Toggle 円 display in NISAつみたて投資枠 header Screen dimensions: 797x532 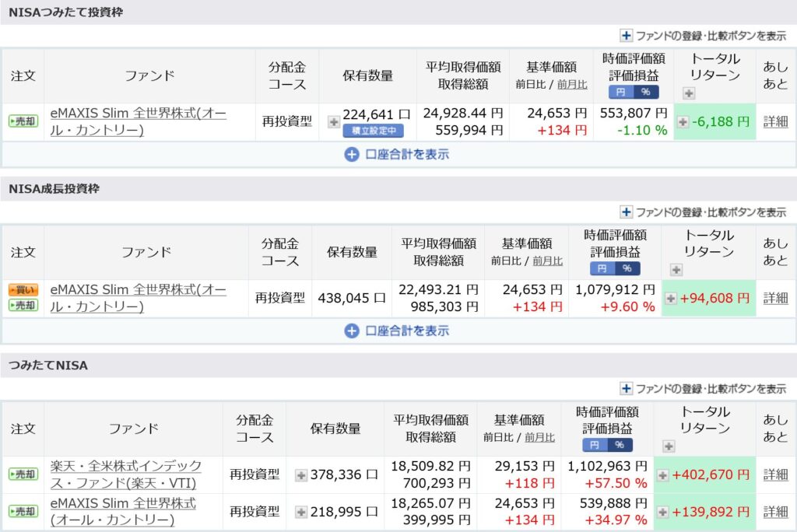click(x=621, y=92)
